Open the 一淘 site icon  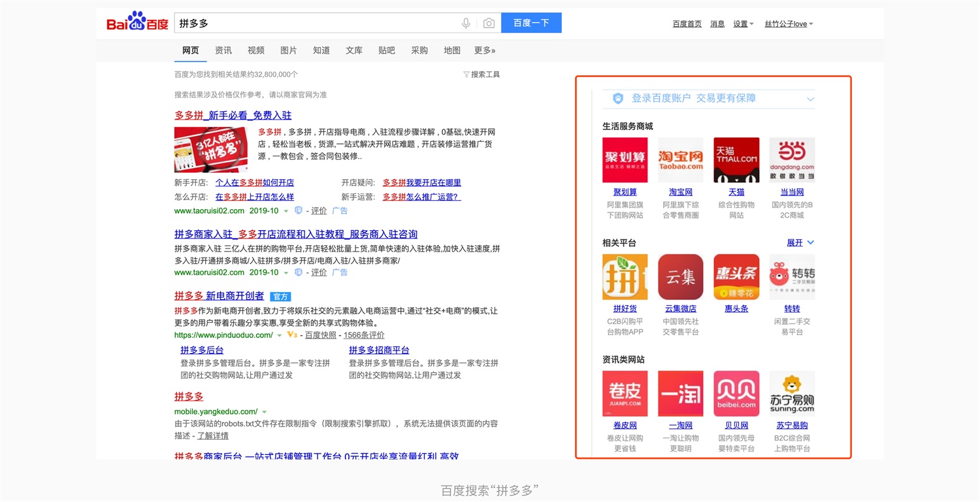pos(681,393)
